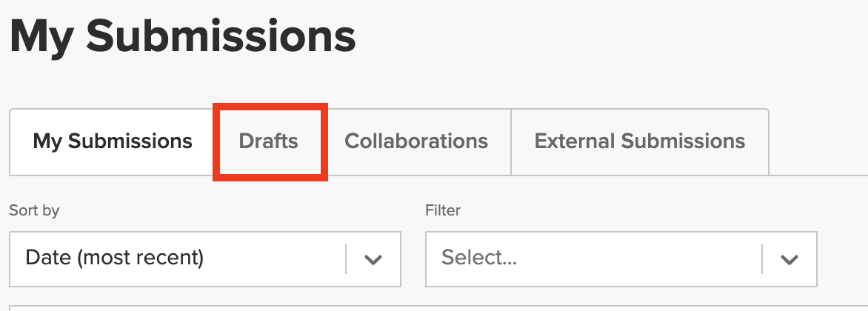The width and height of the screenshot is (868, 311).
Task: Click the divider beside the filter chevron
Action: point(762,259)
